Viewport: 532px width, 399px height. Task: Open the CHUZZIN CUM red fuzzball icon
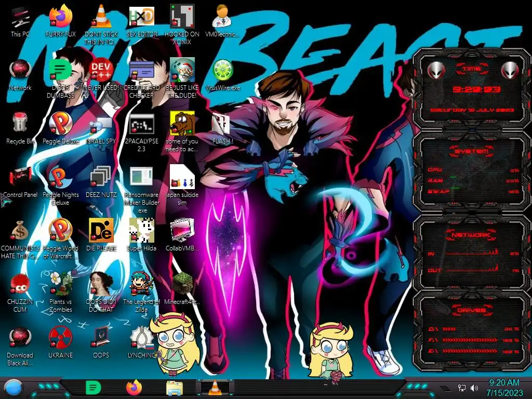pos(20,292)
